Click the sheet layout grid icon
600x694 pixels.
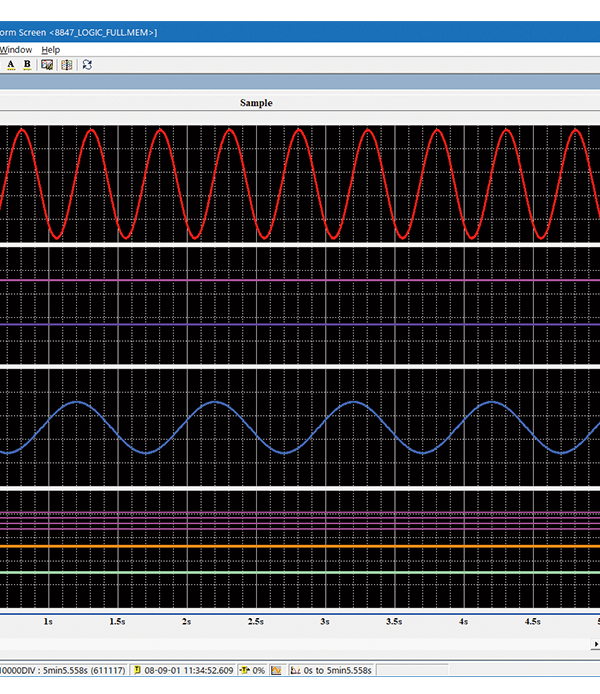67,65
